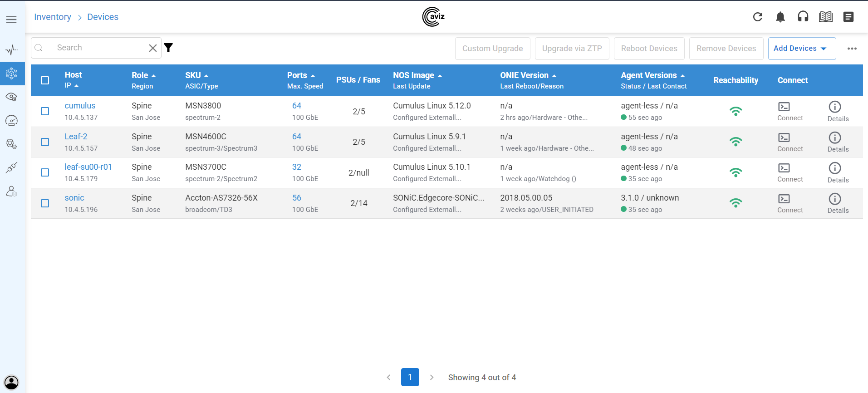The image size is (868, 393).
Task: Select the inventory network sidebar icon
Action: [x=12, y=73]
